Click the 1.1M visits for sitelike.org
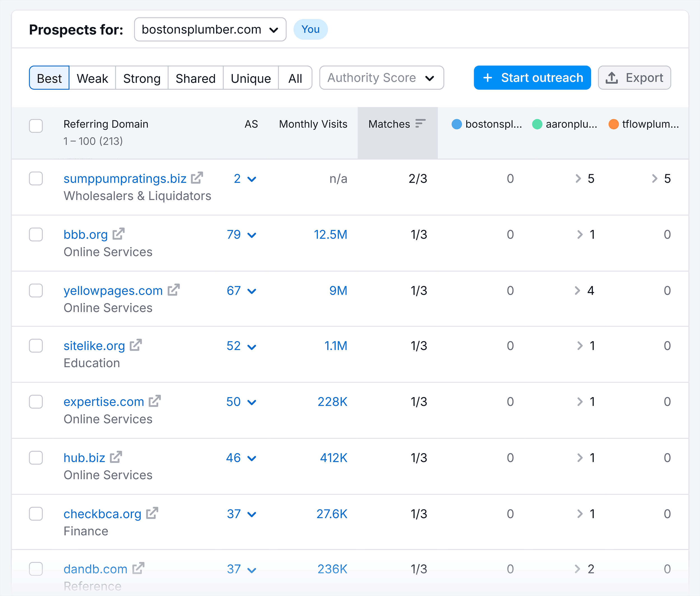Image resolution: width=700 pixels, height=596 pixels. 336,346
